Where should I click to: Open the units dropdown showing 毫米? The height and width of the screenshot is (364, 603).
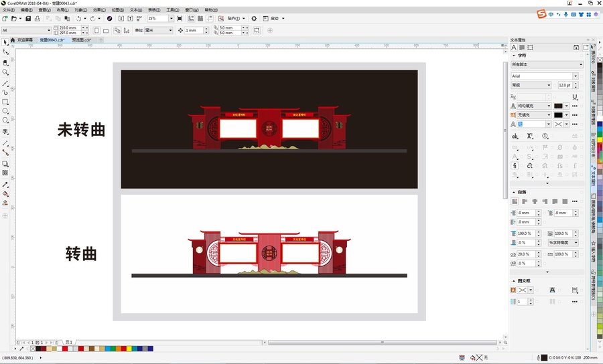click(x=170, y=30)
